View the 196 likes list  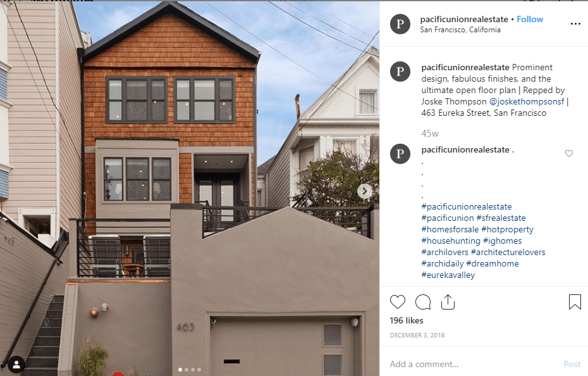pos(407,320)
